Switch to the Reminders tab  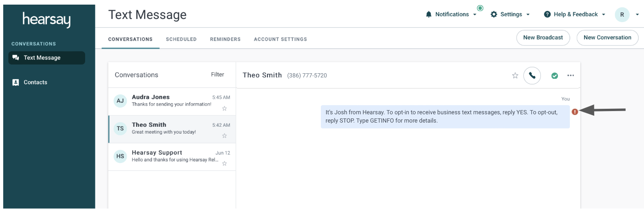(225, 39)
